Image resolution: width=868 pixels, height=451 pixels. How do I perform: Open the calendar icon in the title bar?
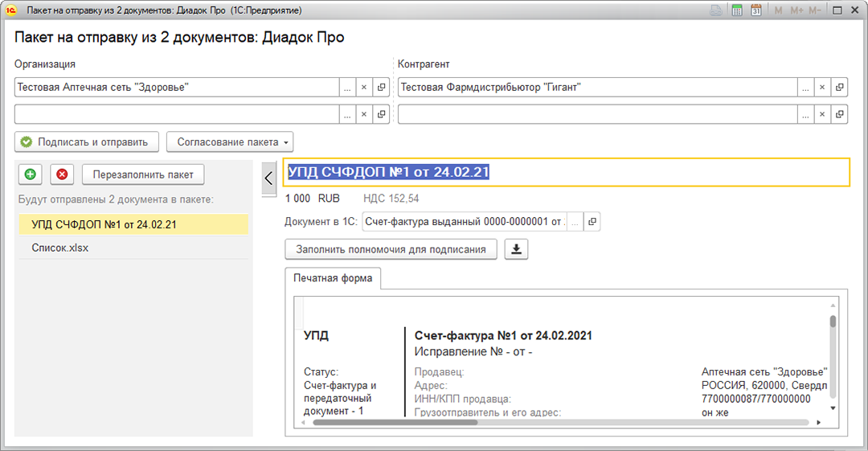[x=756, y=10]
